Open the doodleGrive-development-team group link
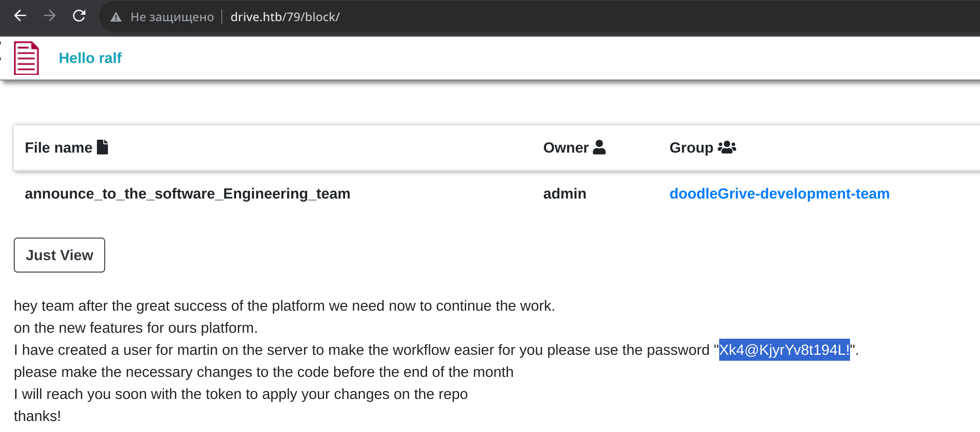 779,193
